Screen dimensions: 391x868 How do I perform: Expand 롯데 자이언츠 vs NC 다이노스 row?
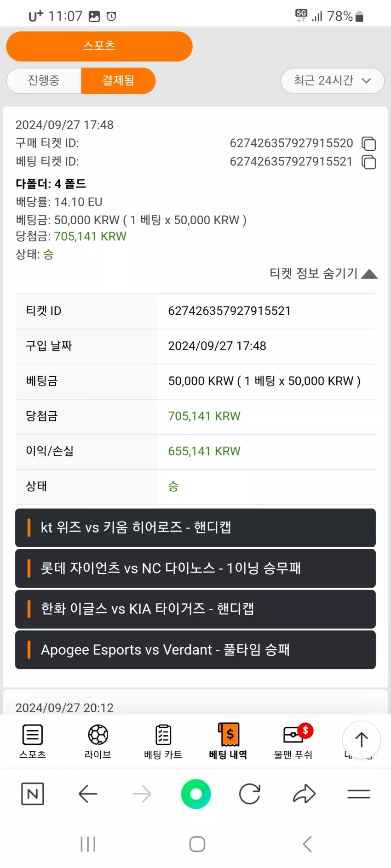[195, 568]
